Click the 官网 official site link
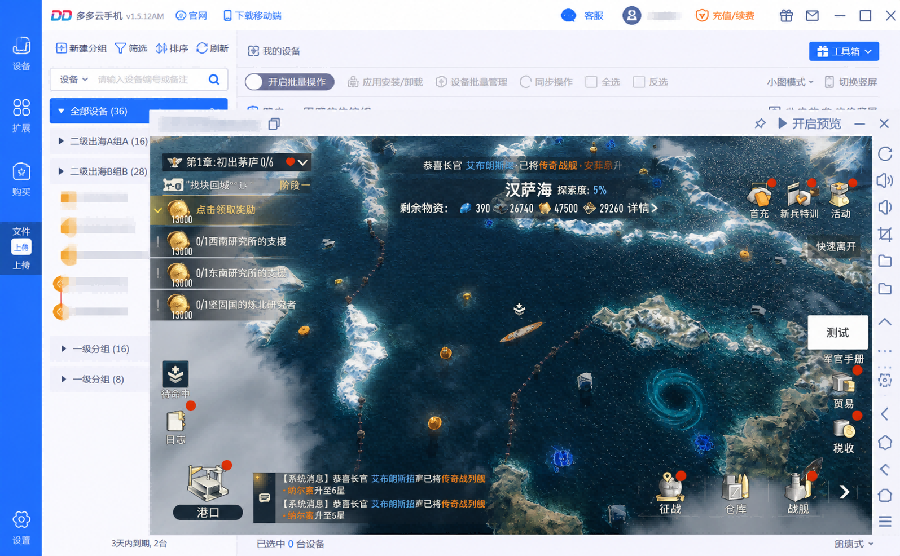This screenshot has height=556, width=900. coord(191,15)
